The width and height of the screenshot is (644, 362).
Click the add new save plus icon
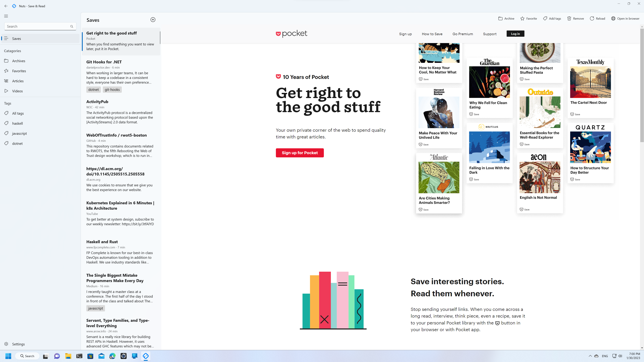(x=153, y=20)
